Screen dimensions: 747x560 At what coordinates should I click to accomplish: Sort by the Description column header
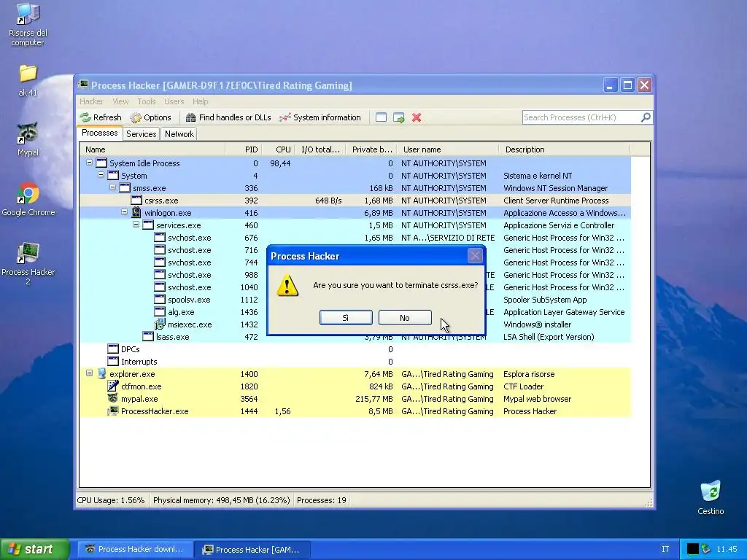(565, 149)
